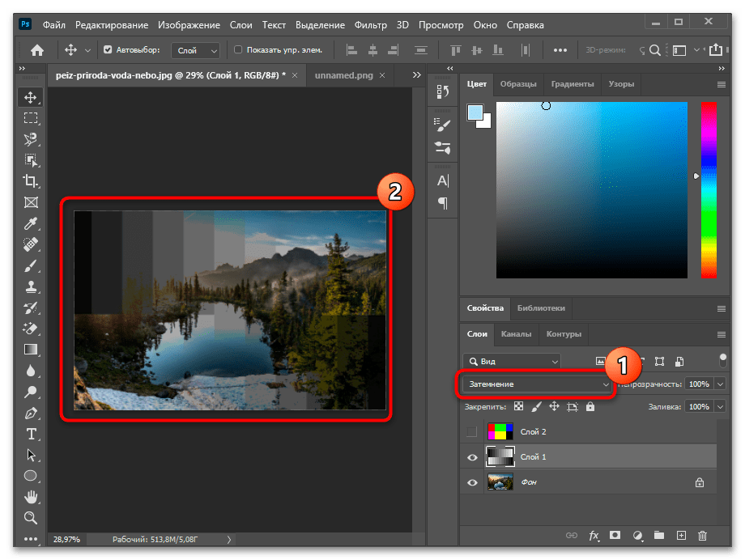Select the Crop tool
745x560 pixels.
pos(31,180)
